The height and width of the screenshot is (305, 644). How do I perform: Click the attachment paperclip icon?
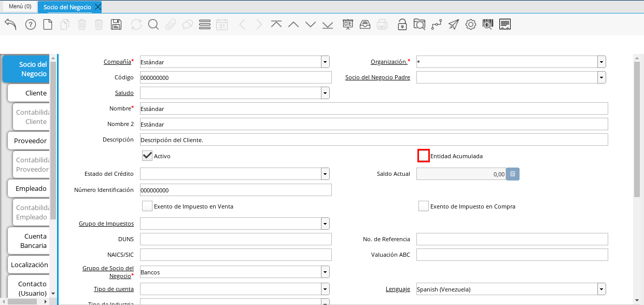(x=171, y=24)
